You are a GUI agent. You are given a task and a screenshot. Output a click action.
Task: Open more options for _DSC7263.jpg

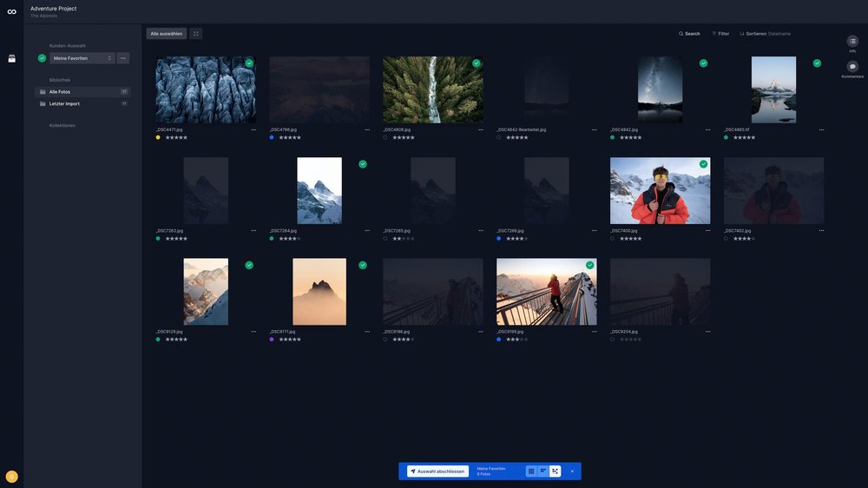pyautogui.click(x=253, y=230)
